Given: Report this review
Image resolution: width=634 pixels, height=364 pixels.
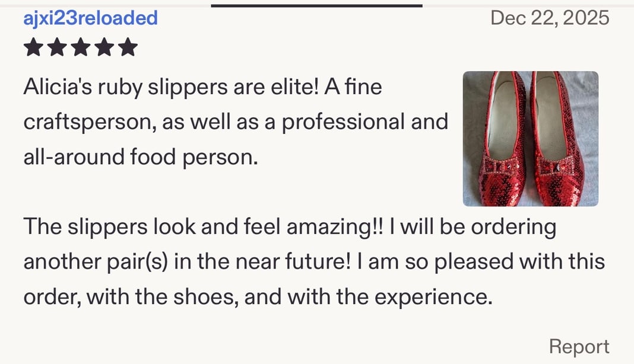Looking at the screenshot, I should [x=579, y=346].
